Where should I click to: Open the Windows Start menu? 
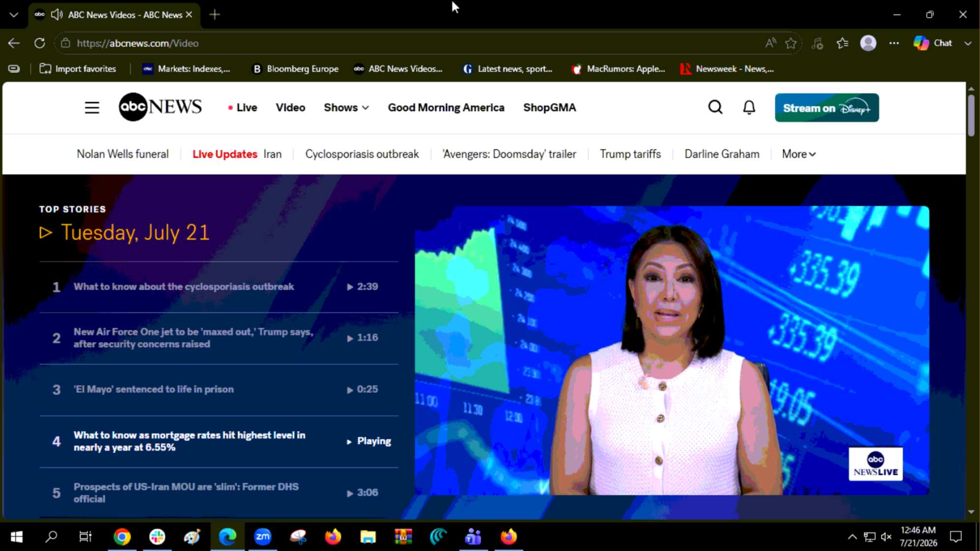[17, 537]
